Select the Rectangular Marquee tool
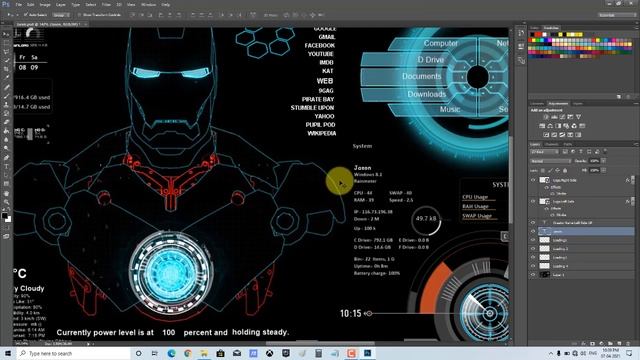 click(7, 42)
